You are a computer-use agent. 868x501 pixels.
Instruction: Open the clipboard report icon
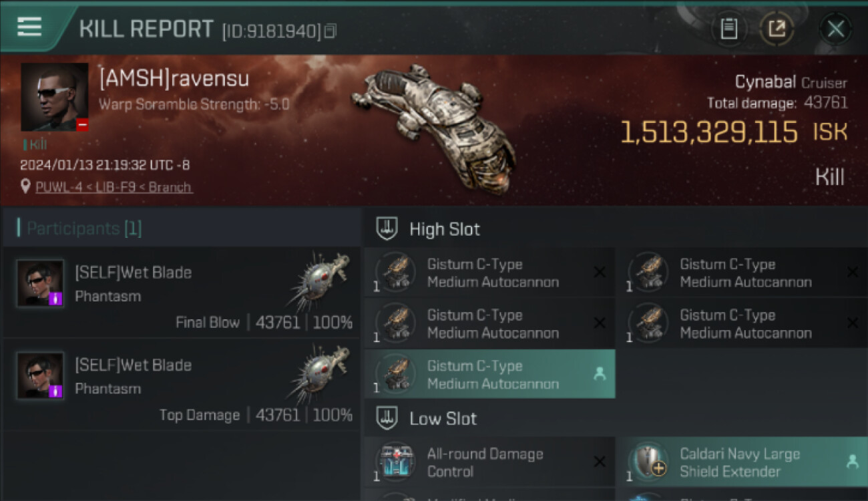(x=728, y=29)
